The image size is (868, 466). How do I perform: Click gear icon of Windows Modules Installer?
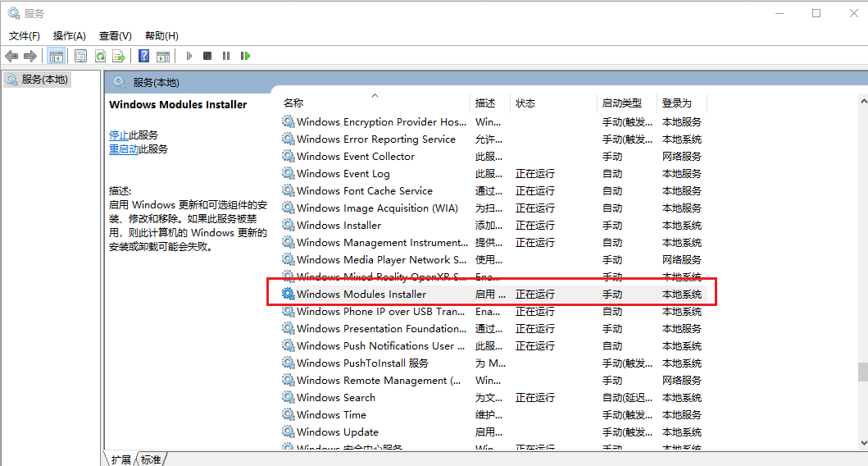click(x=289, y=294)
